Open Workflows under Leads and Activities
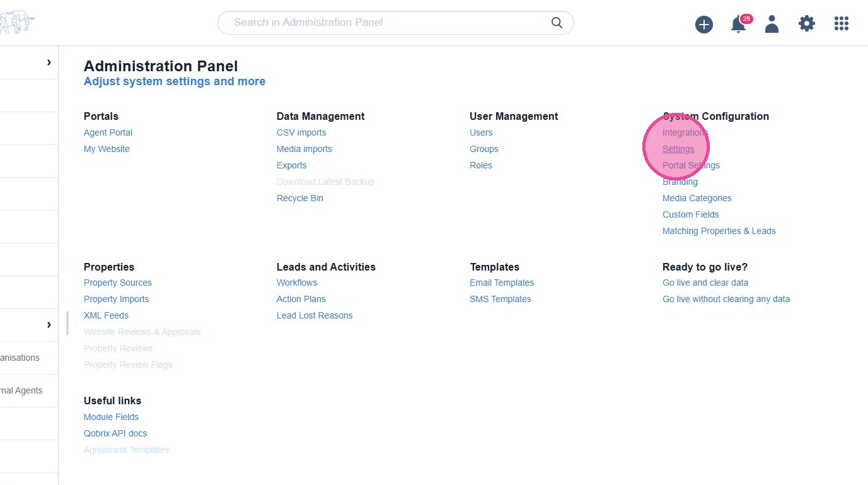Image resolution: width=868 pixels, height=485 pixels. click(x=297, y=283)
